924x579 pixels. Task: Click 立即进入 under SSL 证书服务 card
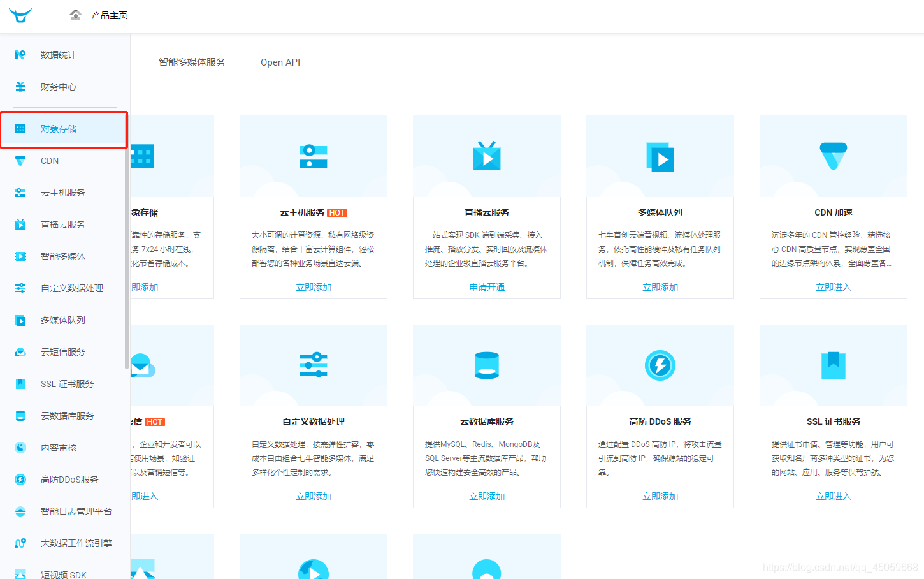[834, 497]
